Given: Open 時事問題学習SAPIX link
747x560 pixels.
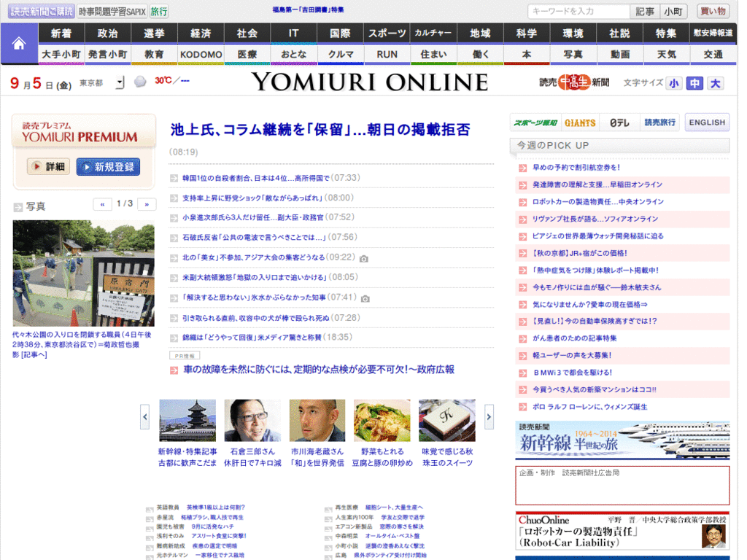Looking at the screenshot, I should 112,12.
